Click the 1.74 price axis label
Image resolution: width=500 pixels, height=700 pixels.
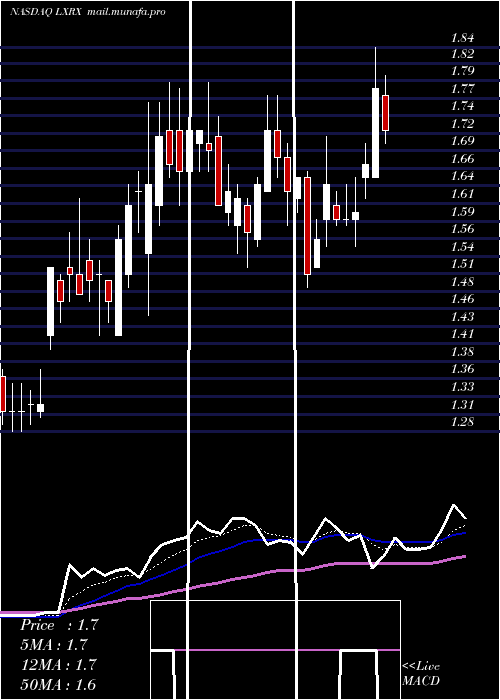(x=462, y=107)
